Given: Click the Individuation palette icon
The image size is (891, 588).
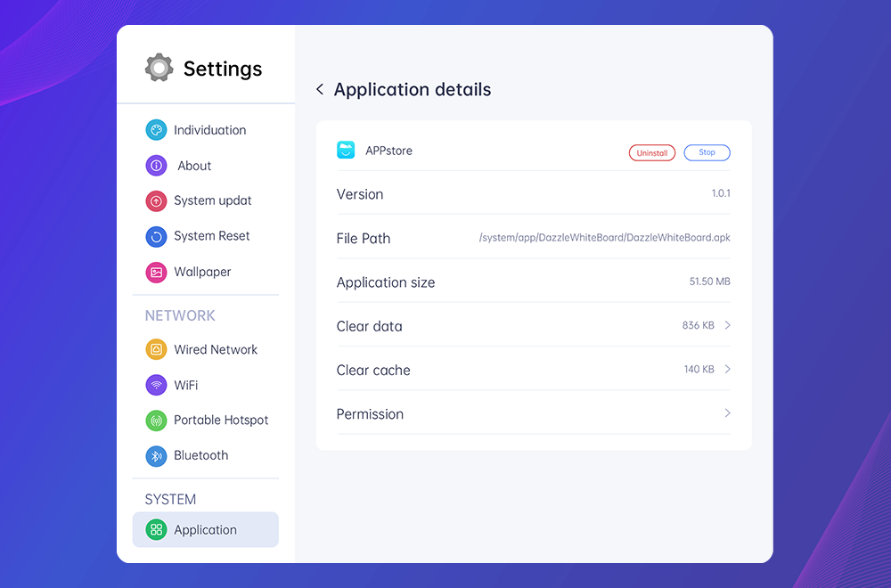Looking at the screenshot, I should point(156,130).
